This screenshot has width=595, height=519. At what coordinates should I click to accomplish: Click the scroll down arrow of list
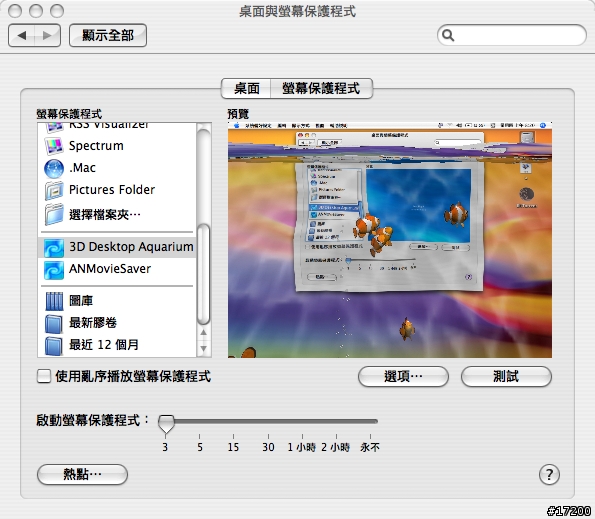[204, 348]
